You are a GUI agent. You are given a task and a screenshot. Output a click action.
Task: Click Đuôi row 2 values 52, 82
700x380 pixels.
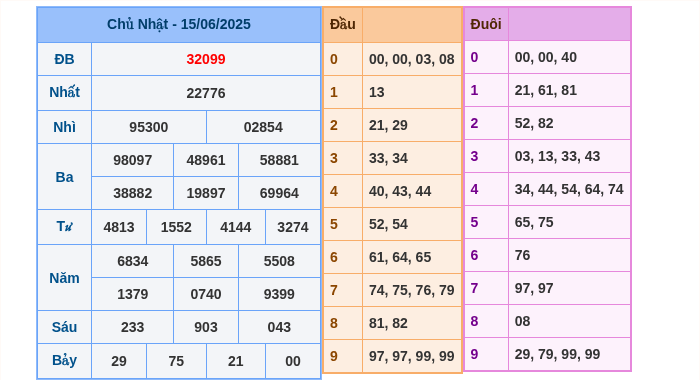pyautogui.click(x=534, y=124)
